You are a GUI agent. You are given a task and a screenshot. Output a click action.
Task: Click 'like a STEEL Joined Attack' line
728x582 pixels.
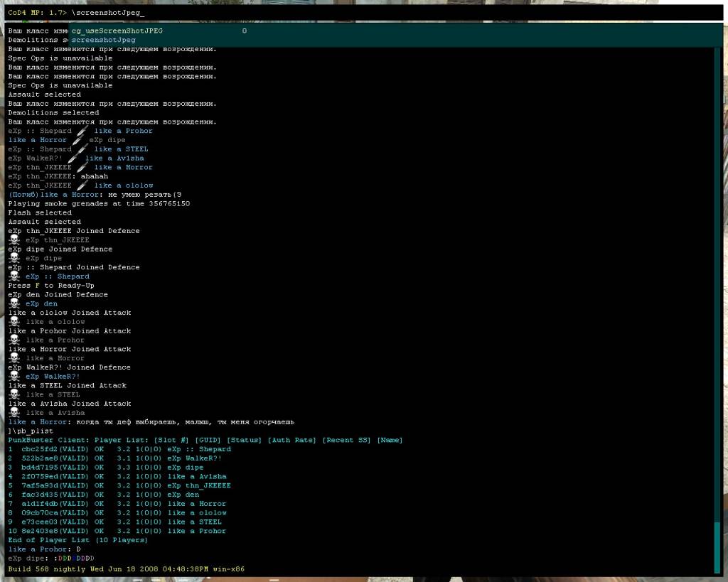(x=68, y=386)
